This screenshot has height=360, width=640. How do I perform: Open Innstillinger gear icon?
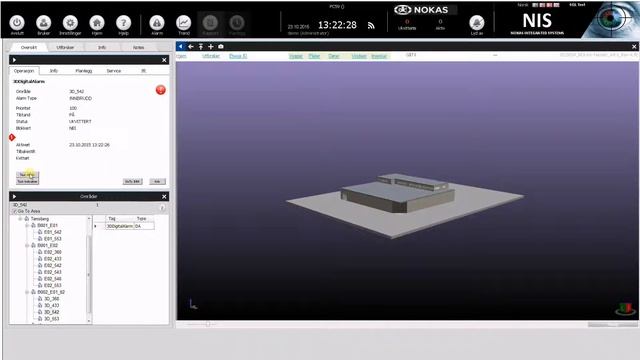[x=70, y=23]
